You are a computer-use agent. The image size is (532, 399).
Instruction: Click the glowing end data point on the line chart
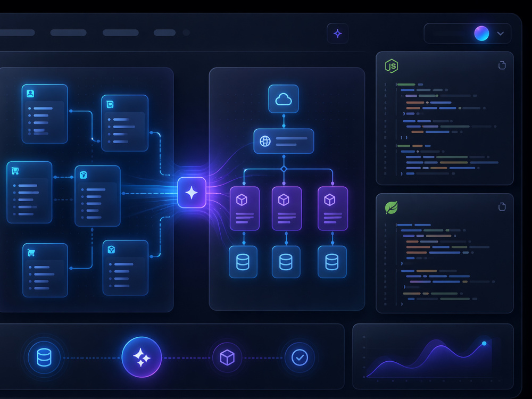coord(484,343)
